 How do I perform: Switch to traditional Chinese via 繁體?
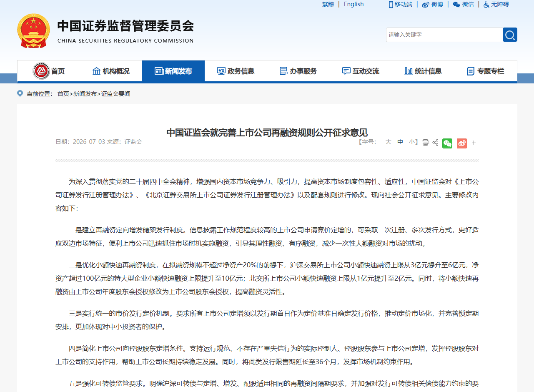[328, 4]
